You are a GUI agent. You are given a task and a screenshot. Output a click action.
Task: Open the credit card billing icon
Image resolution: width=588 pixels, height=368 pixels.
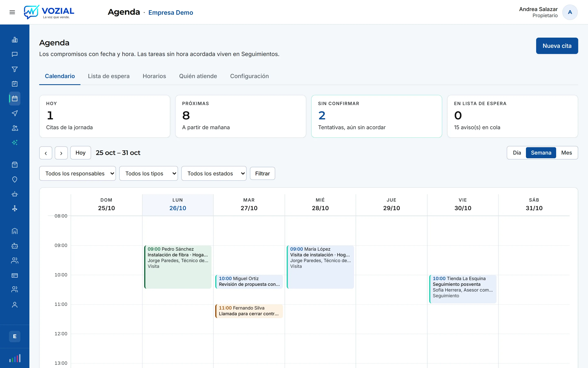14,275
